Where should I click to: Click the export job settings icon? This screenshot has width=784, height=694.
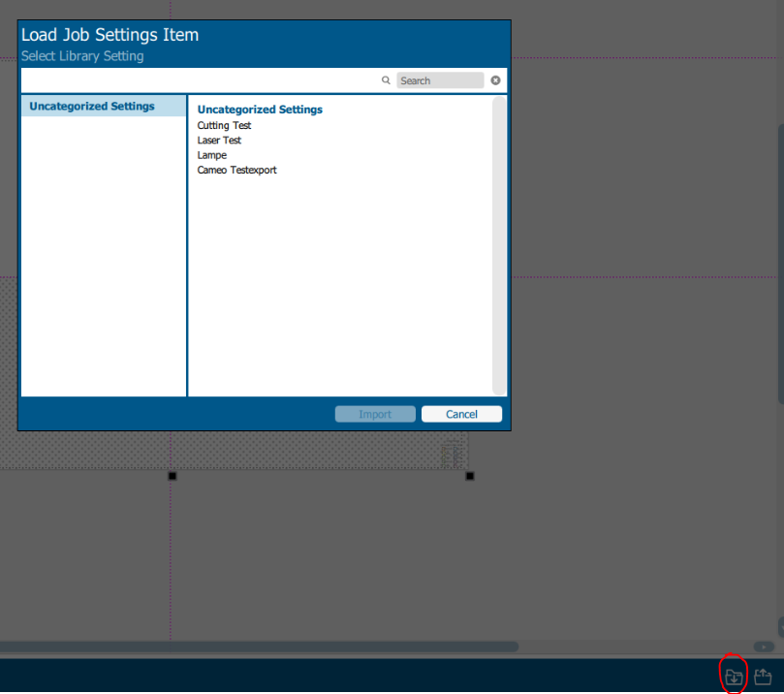[763, 677]
